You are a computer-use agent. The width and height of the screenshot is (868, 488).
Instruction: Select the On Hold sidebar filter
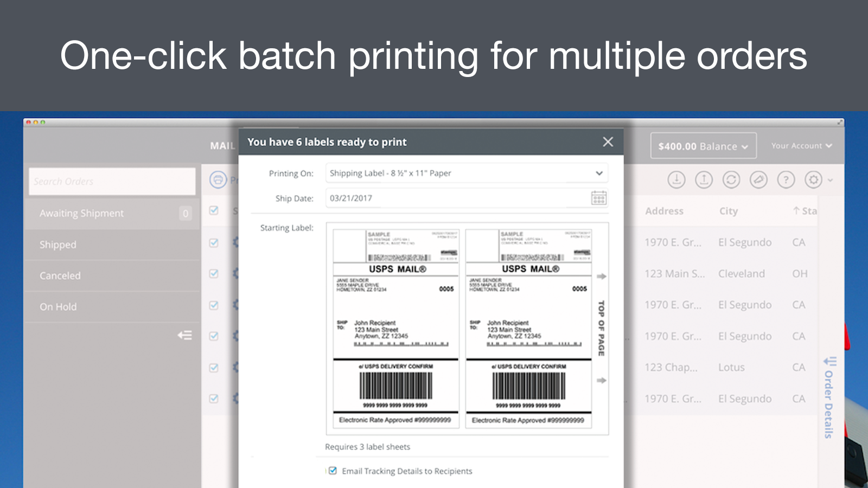(112, 306)
